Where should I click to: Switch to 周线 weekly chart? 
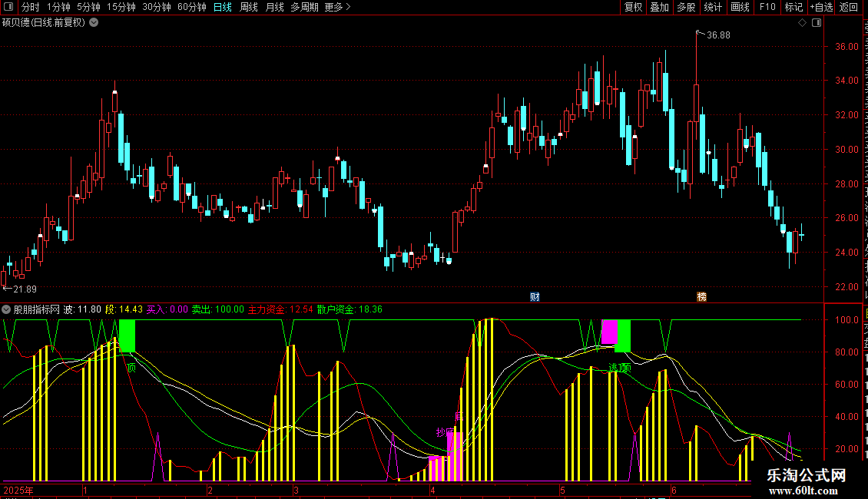[x=249, y=7]
